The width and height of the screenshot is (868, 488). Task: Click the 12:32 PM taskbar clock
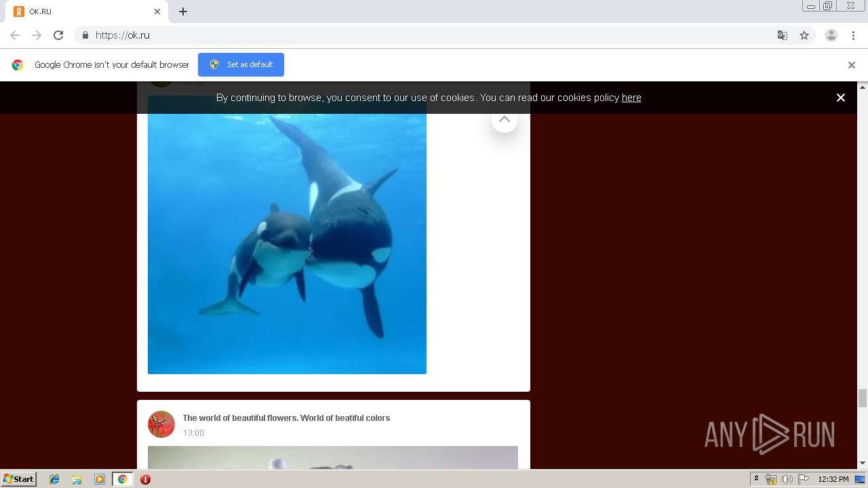[833, 479]
